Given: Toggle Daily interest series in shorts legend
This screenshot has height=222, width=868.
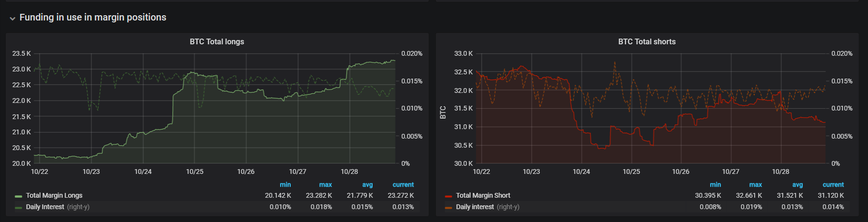Looking at the screenshot, I should 475,207.
